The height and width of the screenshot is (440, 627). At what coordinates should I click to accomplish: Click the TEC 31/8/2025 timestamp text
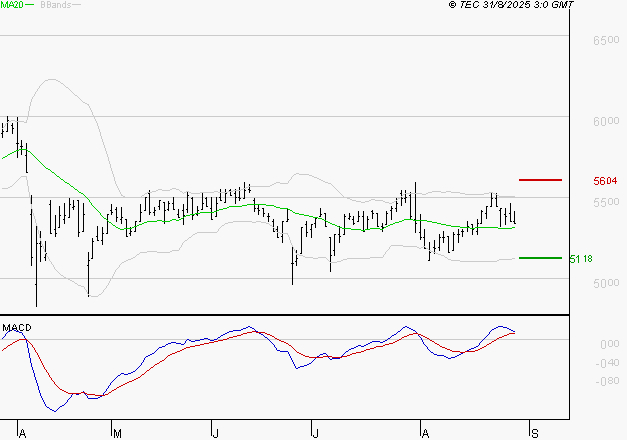[518, 6]
